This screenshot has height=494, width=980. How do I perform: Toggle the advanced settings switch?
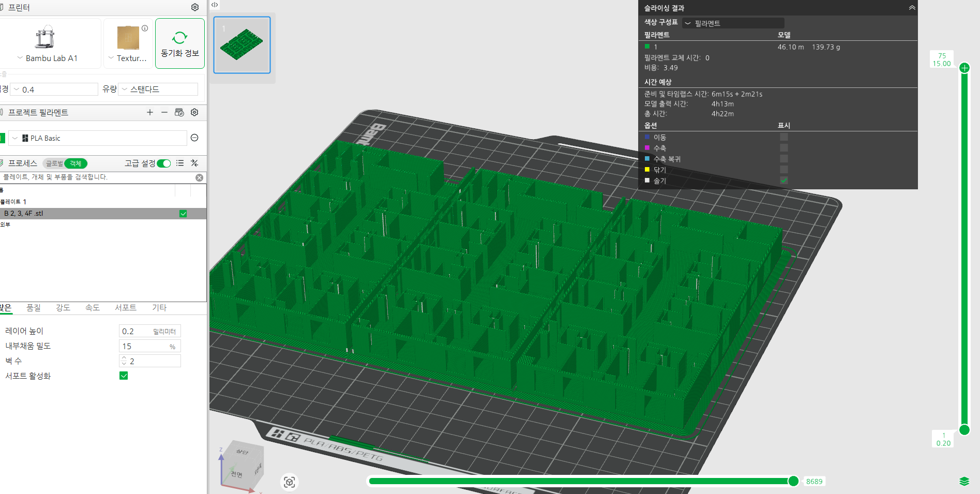pos(164,163)
